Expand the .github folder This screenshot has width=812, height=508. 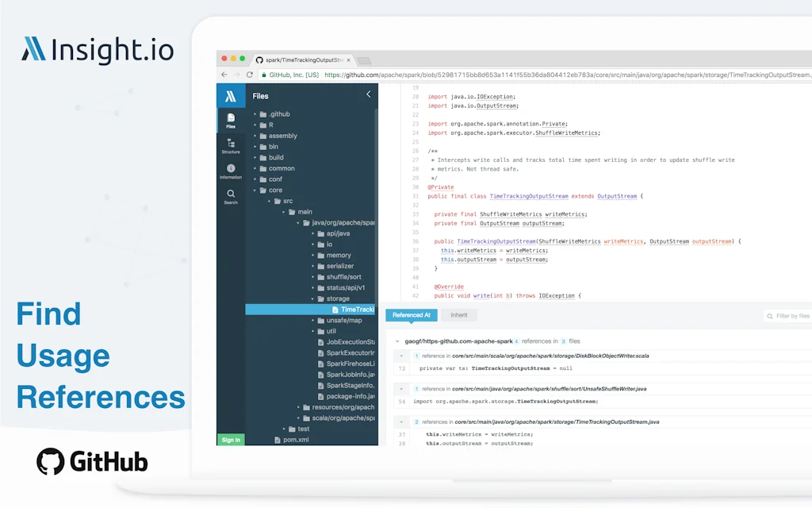(x=255, y=114)
